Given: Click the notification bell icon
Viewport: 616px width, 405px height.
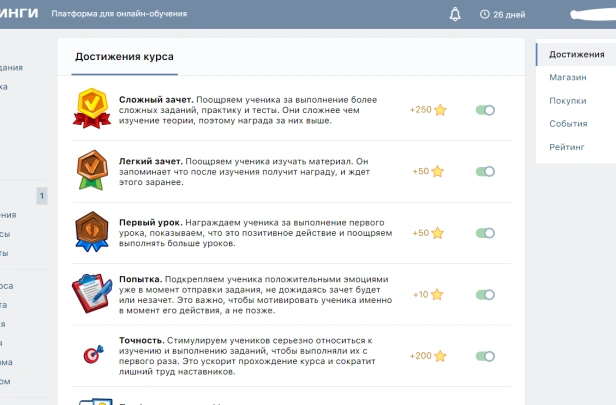Looking at the screenshot, I should [x=455, y=14].
